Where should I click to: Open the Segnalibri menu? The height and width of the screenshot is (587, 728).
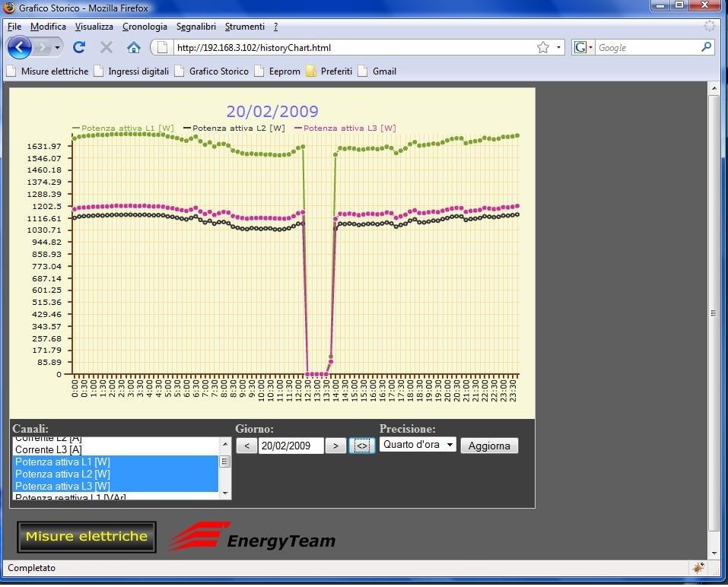point(198,27)
